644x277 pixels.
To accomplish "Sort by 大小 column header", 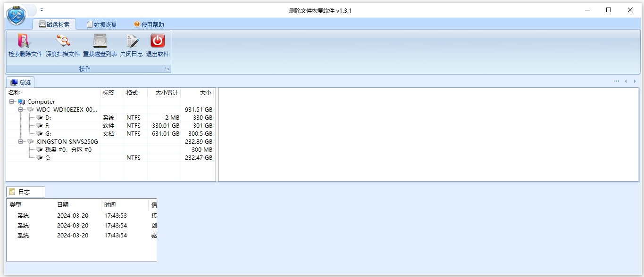I will click(x=197, y=93).
